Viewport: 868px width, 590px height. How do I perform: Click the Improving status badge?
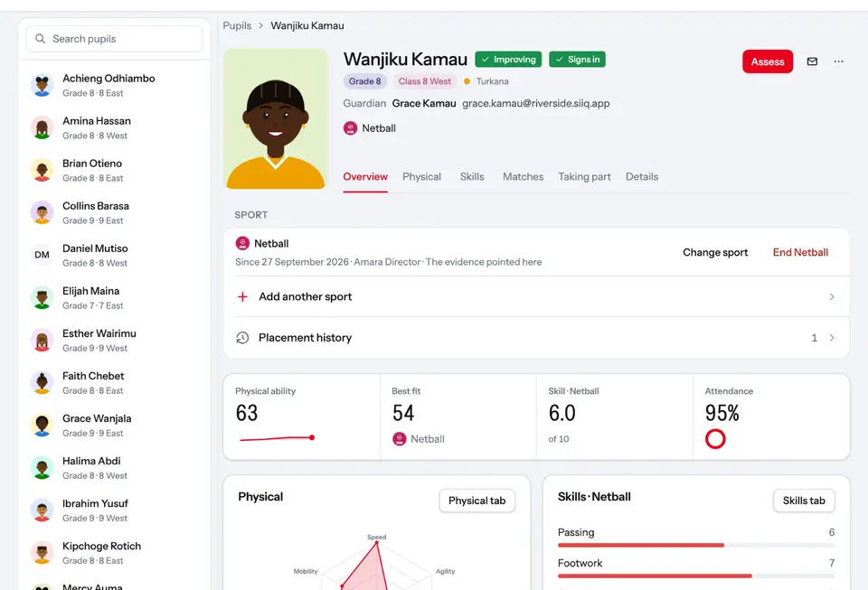[x=508, y=59]
